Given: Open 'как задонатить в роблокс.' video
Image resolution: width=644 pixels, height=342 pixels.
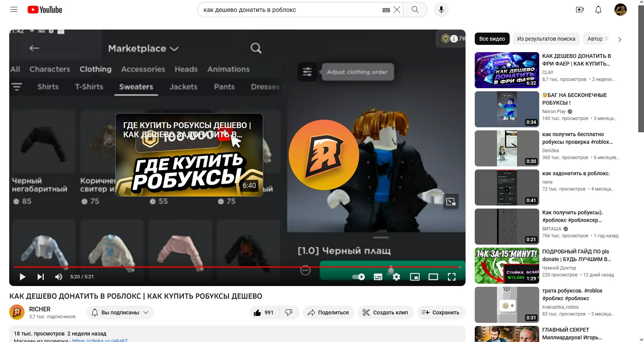Looking at the screenshot, I should 576,173.
